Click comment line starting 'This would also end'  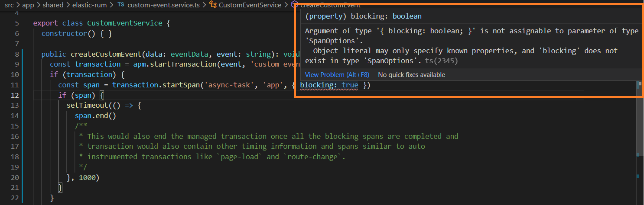pos(269,136)
